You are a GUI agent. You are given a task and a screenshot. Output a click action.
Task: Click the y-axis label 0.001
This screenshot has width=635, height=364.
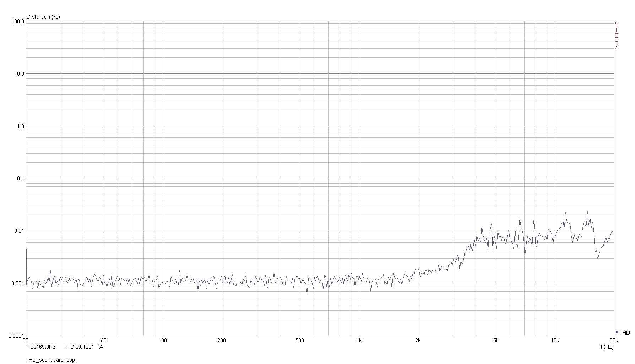tap(18, 283)
